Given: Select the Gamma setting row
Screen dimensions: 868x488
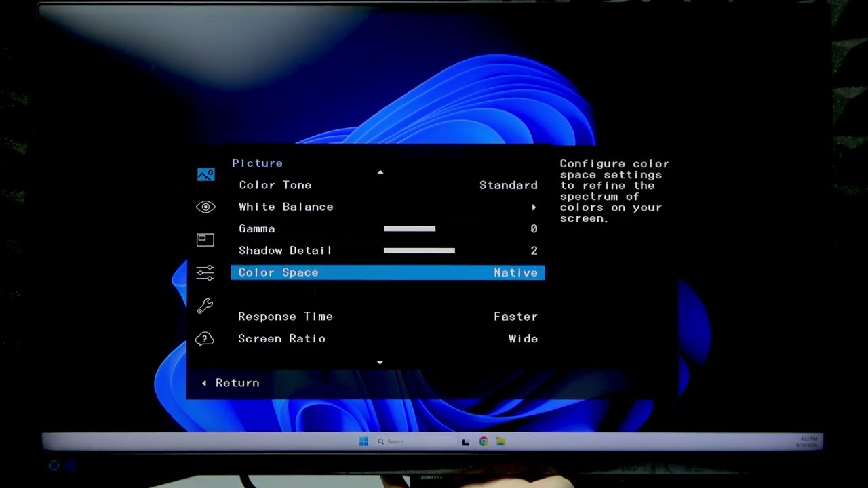Looking at the screenshot, I should coord(388,229).
